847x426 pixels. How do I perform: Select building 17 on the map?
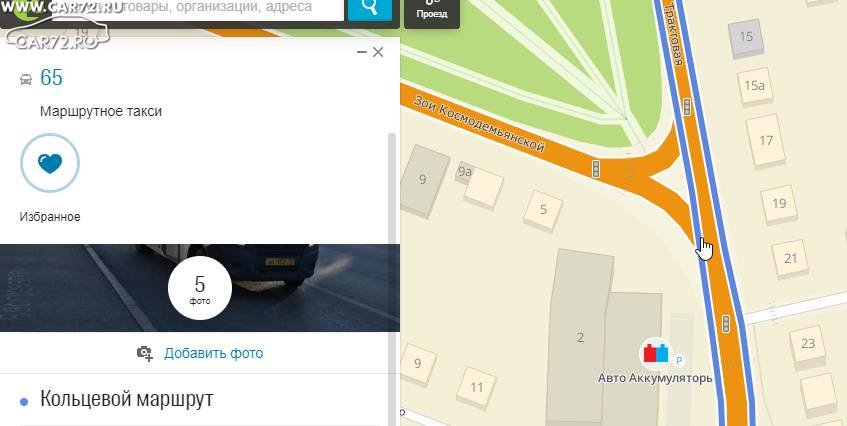tap(766, 141)
